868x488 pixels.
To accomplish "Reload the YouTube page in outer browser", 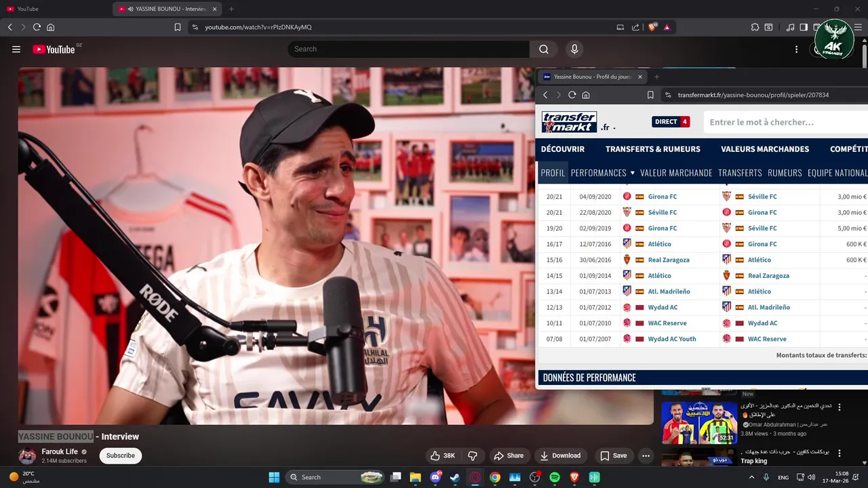I will [x=37, y=27].
